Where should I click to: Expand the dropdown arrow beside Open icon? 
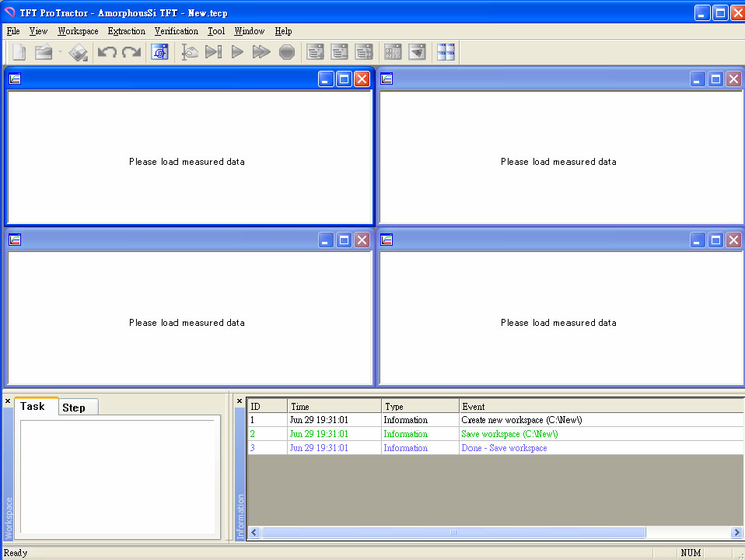tap(60, 52)
